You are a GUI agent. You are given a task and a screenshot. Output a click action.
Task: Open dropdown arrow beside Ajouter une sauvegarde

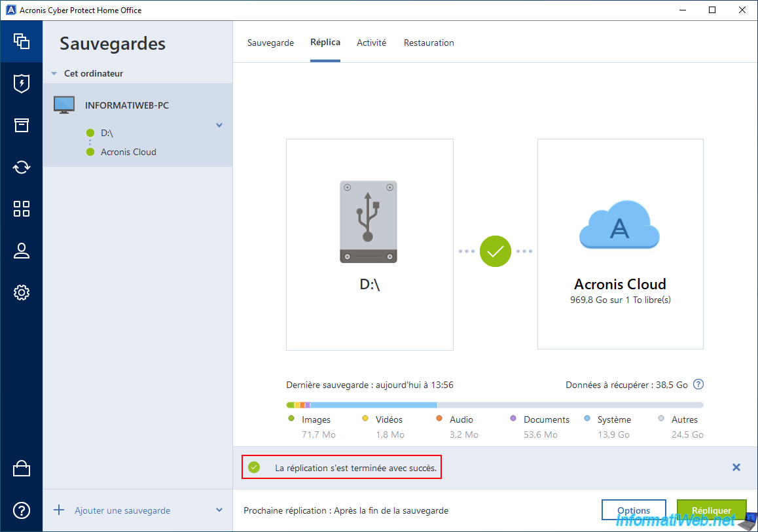(x=219, y=510)
